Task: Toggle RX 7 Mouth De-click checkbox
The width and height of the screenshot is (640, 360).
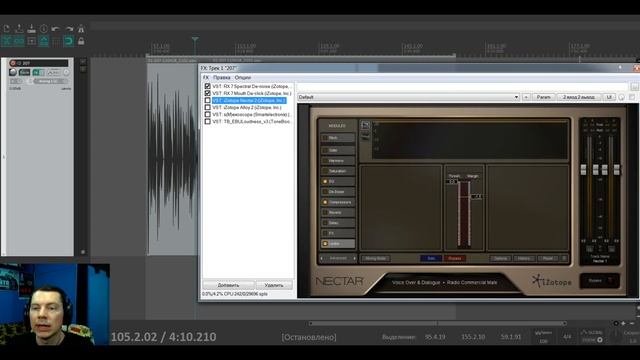Action: 207,93
